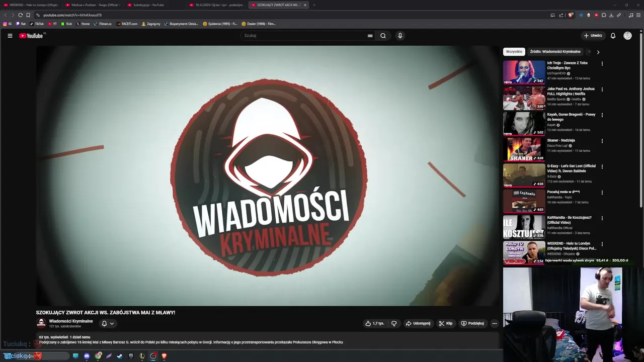Viewport: 644px width, 362px height.
Task: Open the account avatar menu
Action: pyautogui.click(x=627, y=36)
